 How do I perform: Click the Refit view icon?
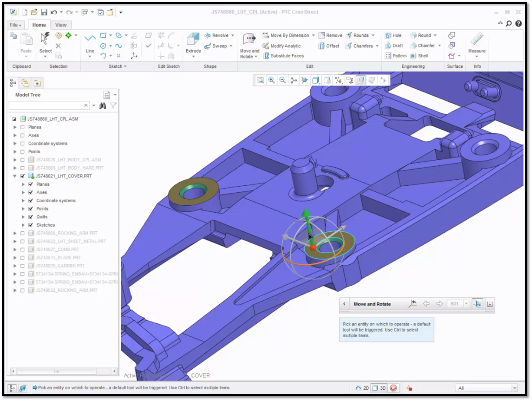[x=260, y=80]
